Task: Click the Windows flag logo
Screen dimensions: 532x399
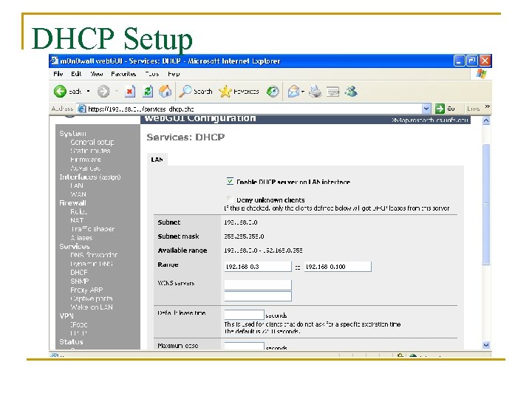Action: click(481, 74)
